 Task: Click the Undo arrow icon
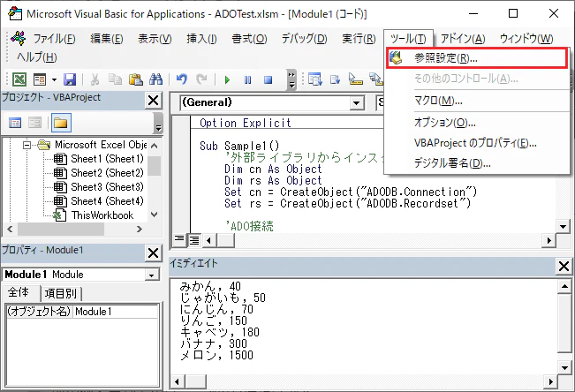point(182,79)
